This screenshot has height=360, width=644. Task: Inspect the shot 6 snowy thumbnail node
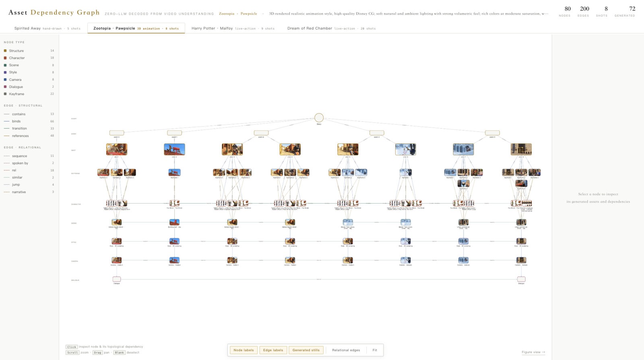coord(405,149)
